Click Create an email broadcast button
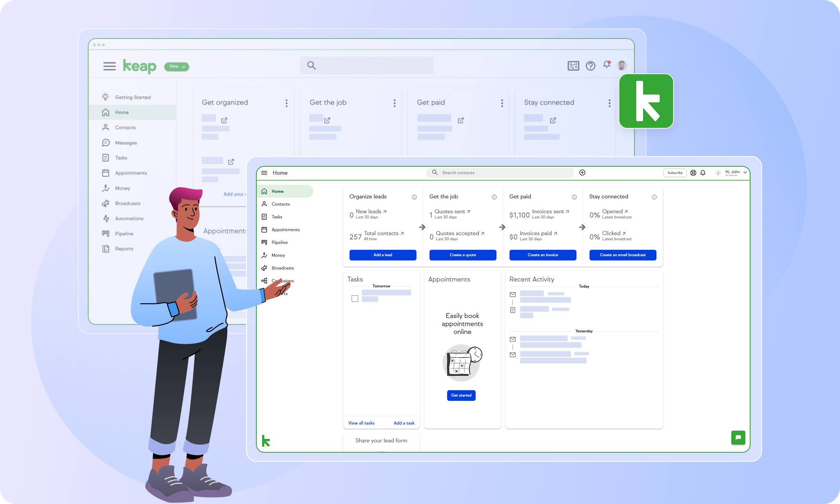 (x=623, y=255)
